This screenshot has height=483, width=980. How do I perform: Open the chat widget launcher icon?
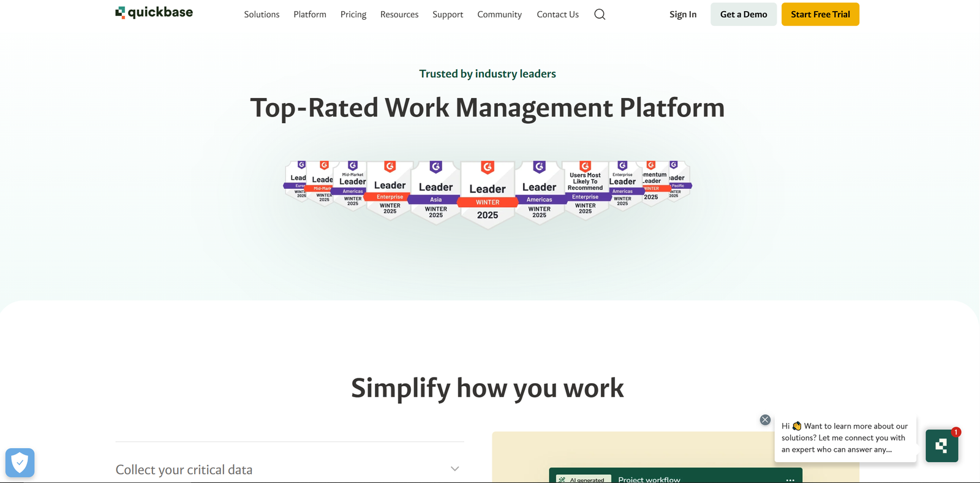(942, 446)
